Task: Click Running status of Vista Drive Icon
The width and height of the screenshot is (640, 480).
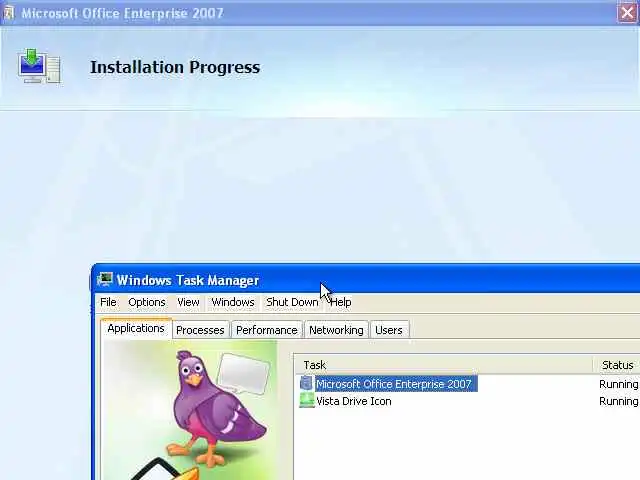Action: click(618, 401)
